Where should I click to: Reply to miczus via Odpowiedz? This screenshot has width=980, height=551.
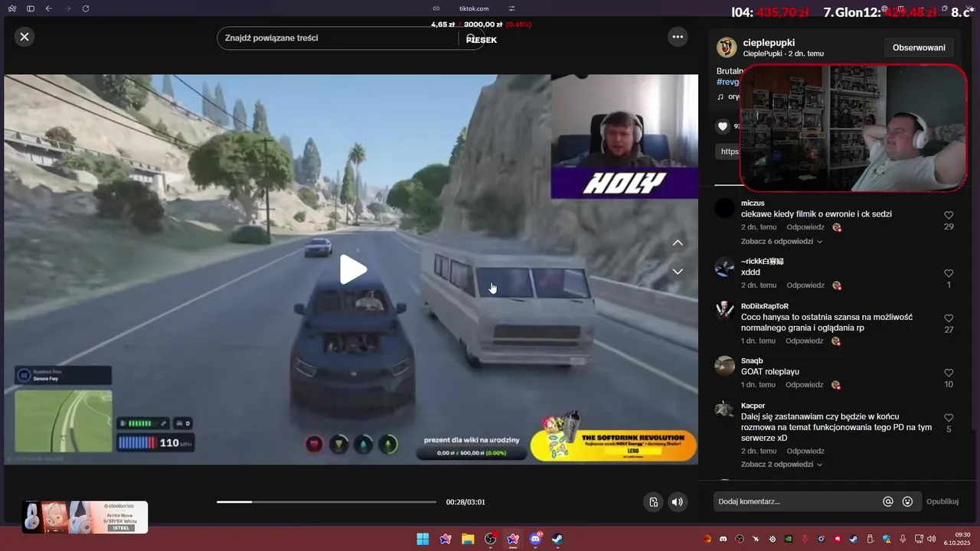[x=805, y=227]
